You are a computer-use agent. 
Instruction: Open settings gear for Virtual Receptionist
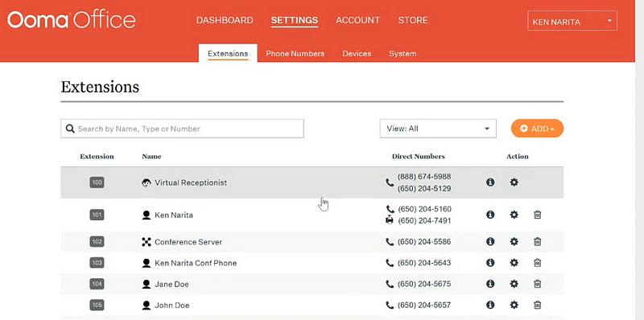pyautogui.click(x=514, y=183)
